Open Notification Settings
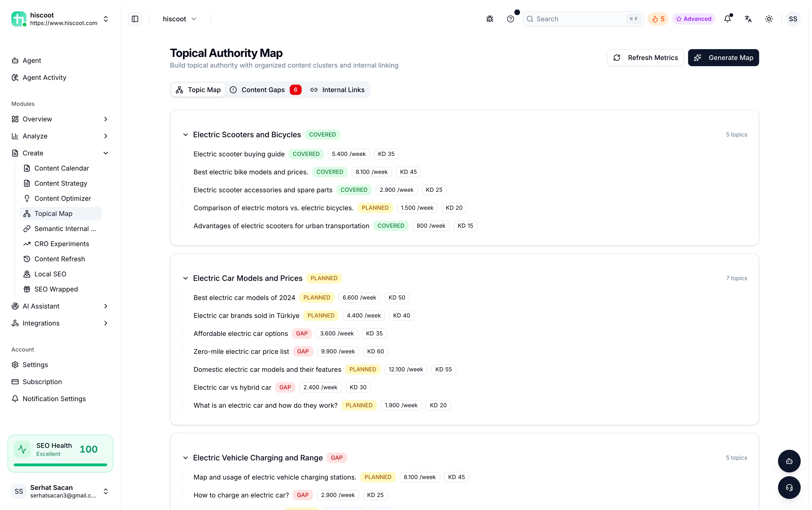 click(60, 399)
